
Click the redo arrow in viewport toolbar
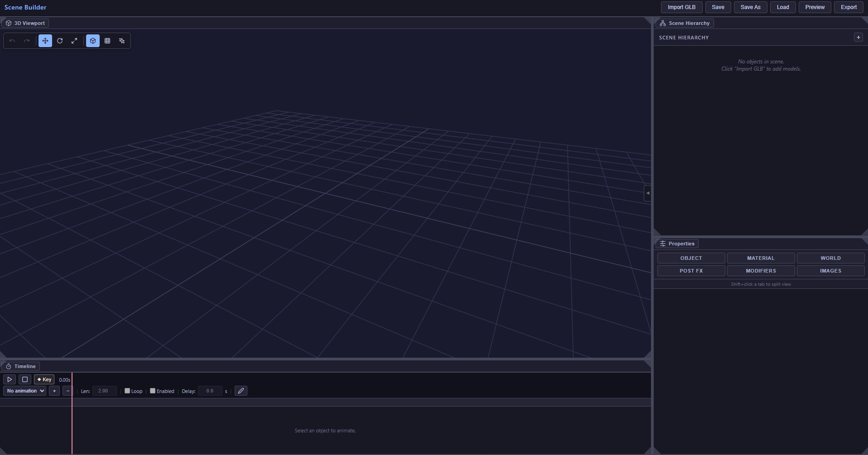tap(27, 41)
